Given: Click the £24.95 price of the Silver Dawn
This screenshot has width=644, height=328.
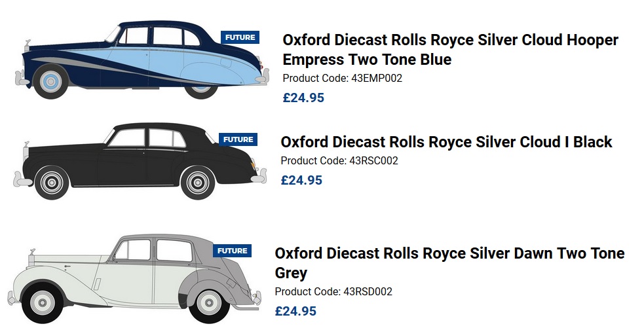Looking at the screenshot, I should (295, 311).
